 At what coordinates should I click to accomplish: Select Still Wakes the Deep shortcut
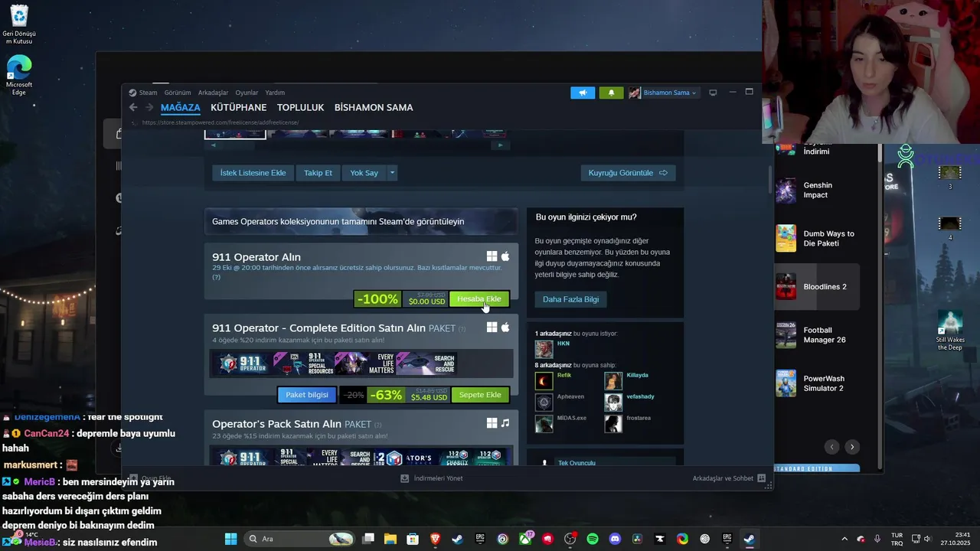(x=950, y=331)
